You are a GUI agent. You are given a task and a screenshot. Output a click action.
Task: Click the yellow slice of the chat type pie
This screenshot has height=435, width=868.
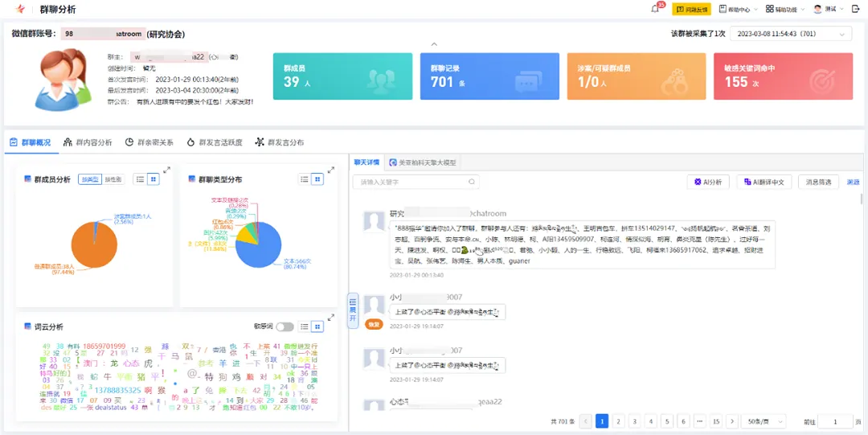[x=244, y=236]
